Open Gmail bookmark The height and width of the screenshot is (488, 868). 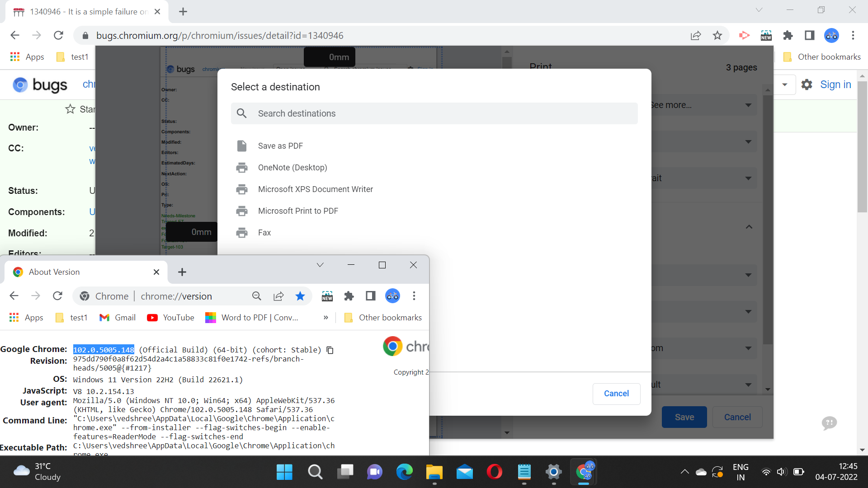click(x=118, y=318)
